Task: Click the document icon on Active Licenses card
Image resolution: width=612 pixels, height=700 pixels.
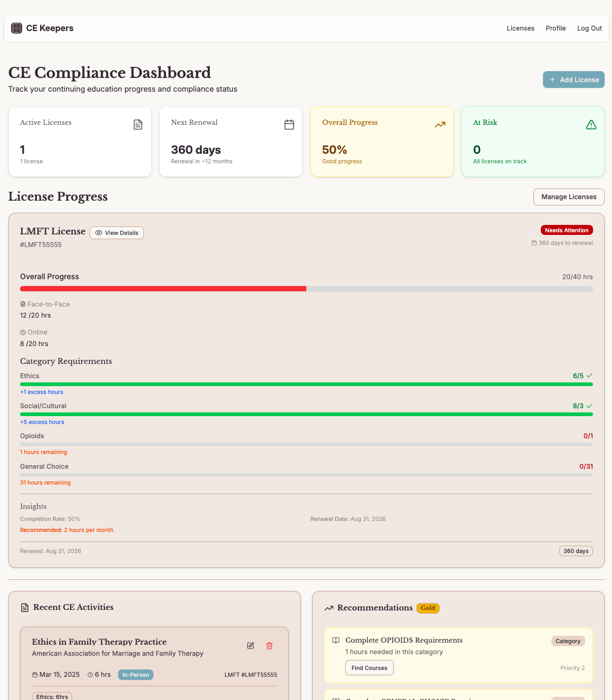Action: (x=138, y=124)
